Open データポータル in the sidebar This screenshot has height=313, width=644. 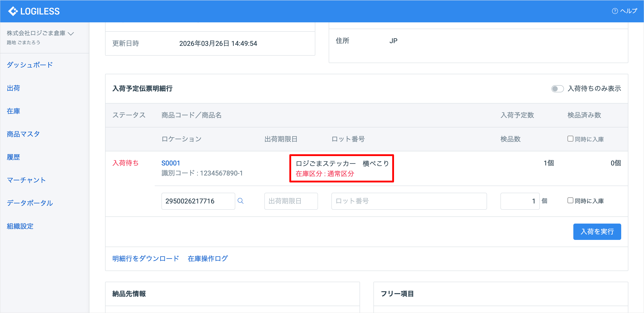(30, 203)
